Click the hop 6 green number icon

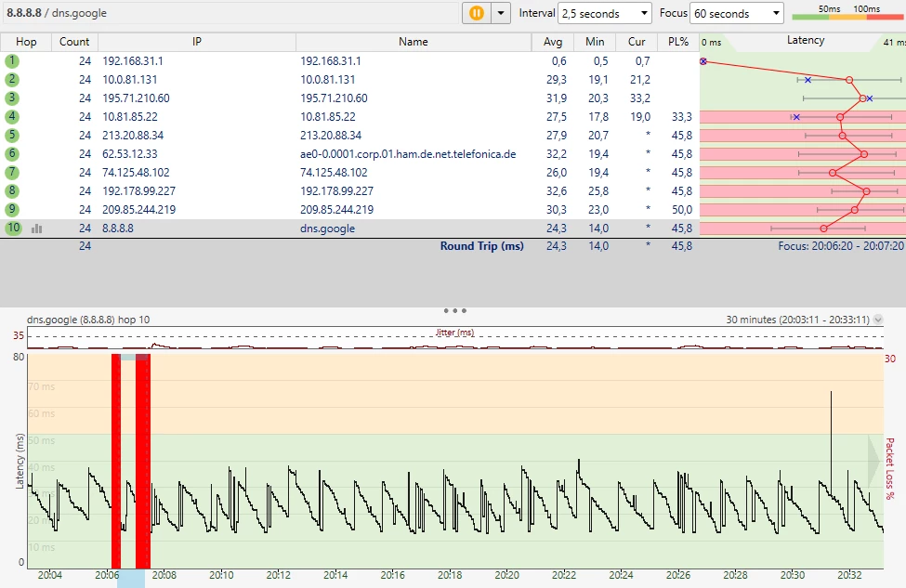(x=12, y=153)
